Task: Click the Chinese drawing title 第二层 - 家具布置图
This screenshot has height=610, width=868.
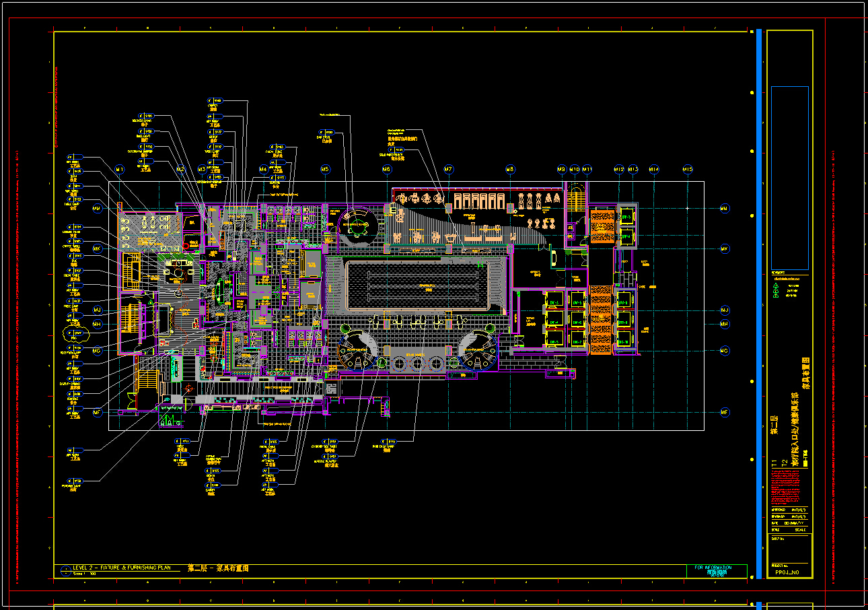Action: tap(218, 568)
